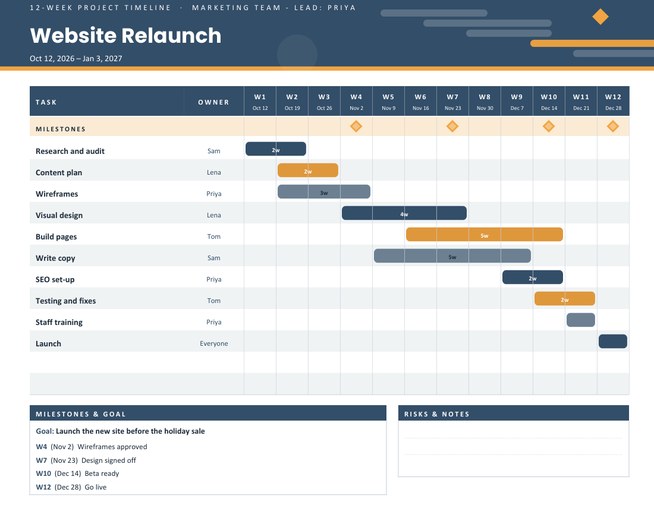
Task: Click the OWNER column header
Action: pyautogui.click(x=214, y=102)
